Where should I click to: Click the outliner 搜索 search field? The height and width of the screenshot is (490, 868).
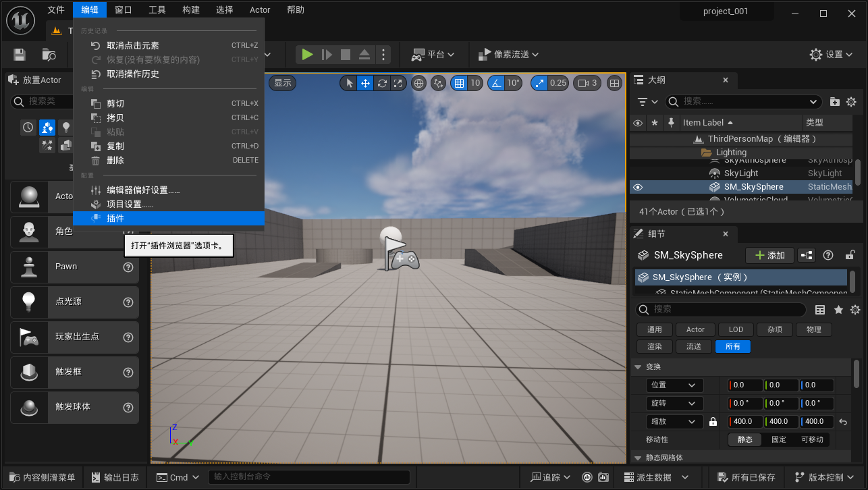coord(743,101)
